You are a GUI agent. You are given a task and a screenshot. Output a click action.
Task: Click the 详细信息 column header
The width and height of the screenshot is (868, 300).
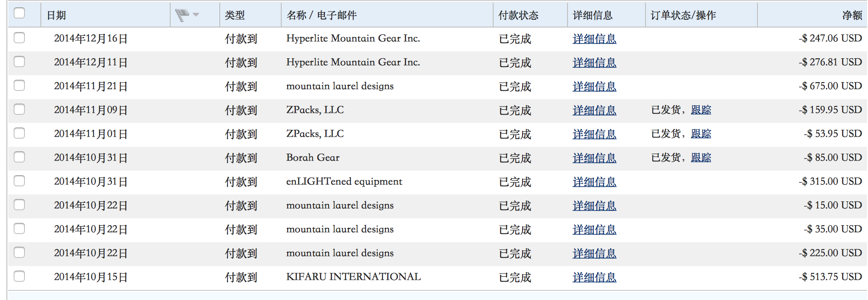593,16
